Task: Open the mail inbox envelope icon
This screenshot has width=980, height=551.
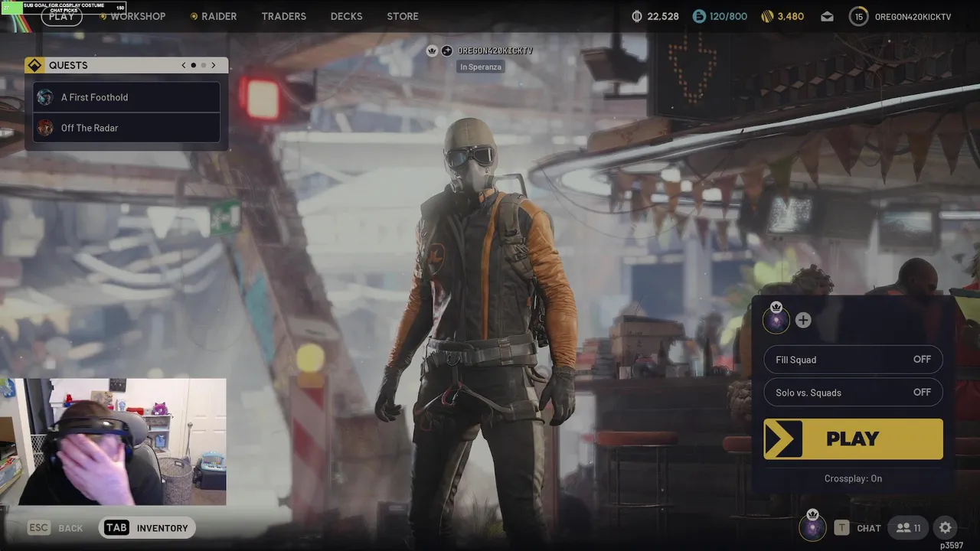Action: pyautogui.click(x=828, y=16)
